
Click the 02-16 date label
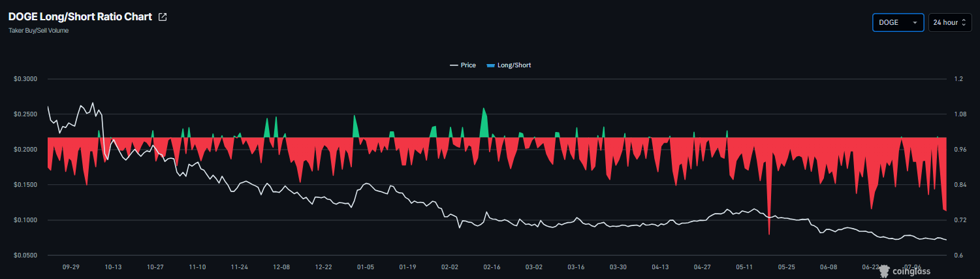click(492, 267)
